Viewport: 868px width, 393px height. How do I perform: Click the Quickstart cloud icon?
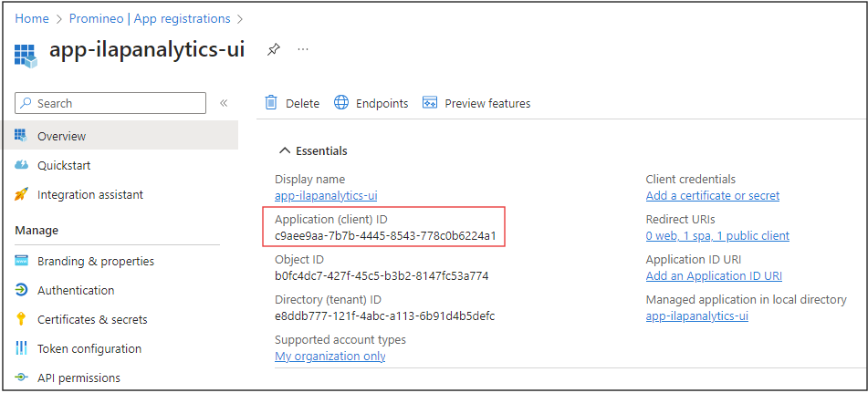click(21, 165)
